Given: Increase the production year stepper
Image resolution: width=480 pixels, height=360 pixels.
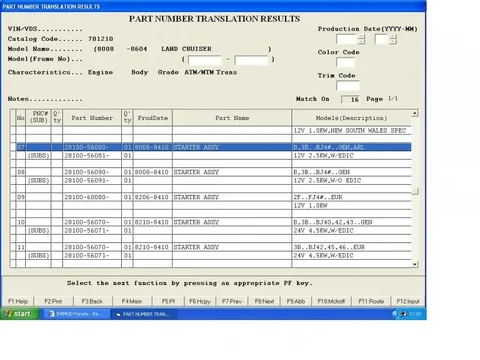Looking at the screenshot, I should point(362,36).
